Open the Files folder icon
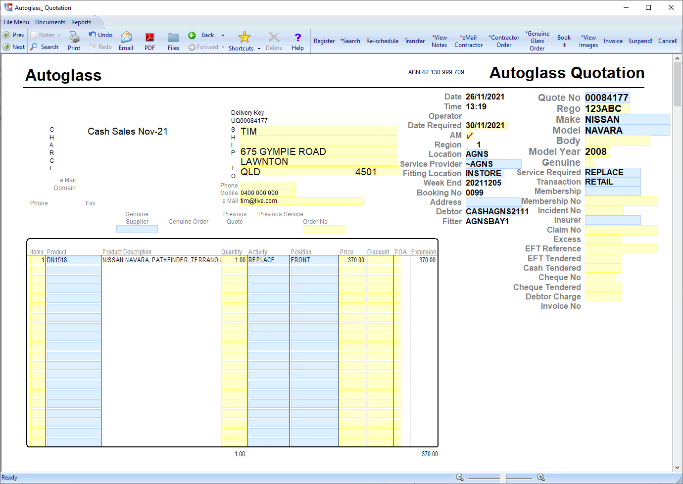Viewport: 683px width, 484px height. click(x=173, y=41)
